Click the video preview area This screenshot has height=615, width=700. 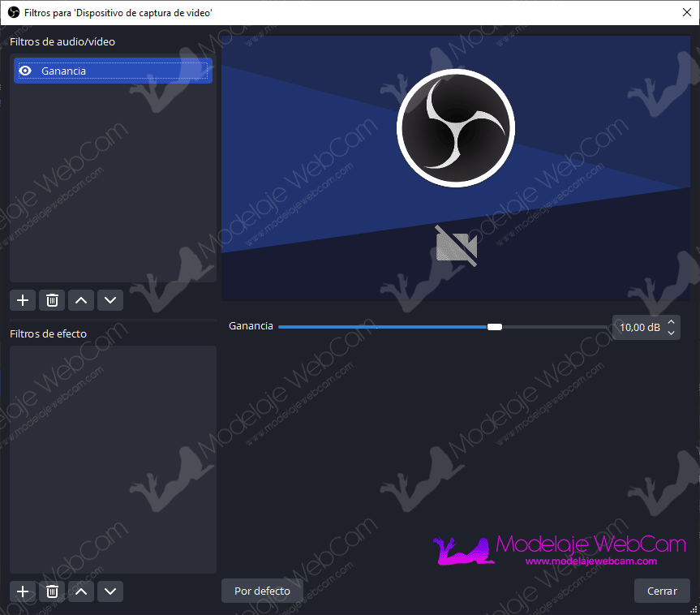pos(456,168)
